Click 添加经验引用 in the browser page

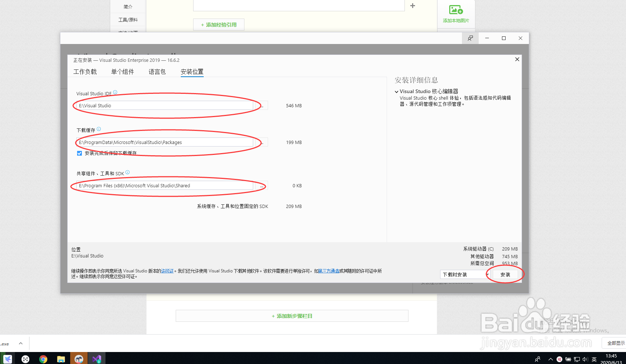pyautogui.click(x=219, y=25)
